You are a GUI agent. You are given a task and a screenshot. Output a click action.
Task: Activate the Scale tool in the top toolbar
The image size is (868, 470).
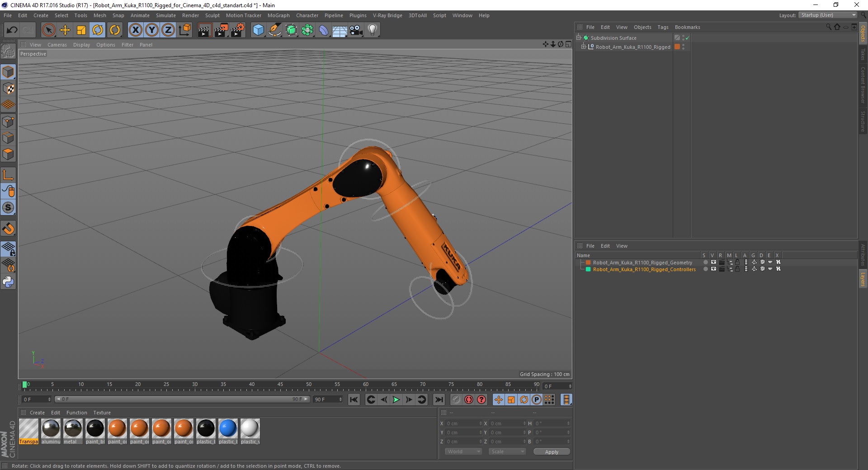(x=81, y=30)
